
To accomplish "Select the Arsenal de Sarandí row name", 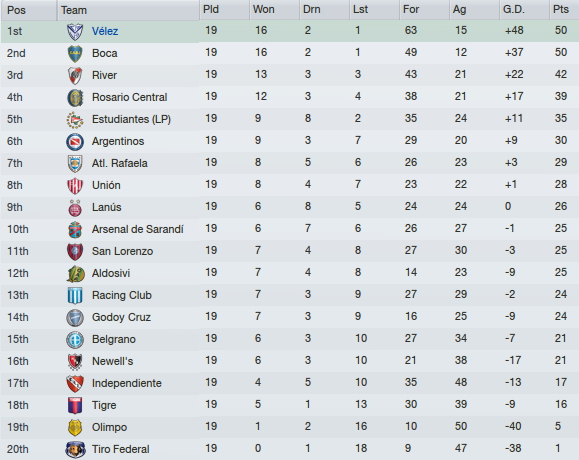I will pyautogui.click(x=137, y=229).
